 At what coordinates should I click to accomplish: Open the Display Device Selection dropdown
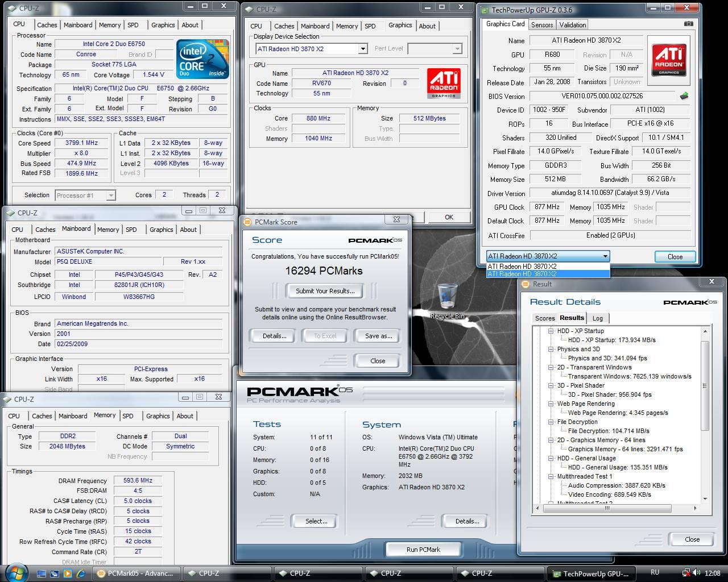(x=363, y=49)
